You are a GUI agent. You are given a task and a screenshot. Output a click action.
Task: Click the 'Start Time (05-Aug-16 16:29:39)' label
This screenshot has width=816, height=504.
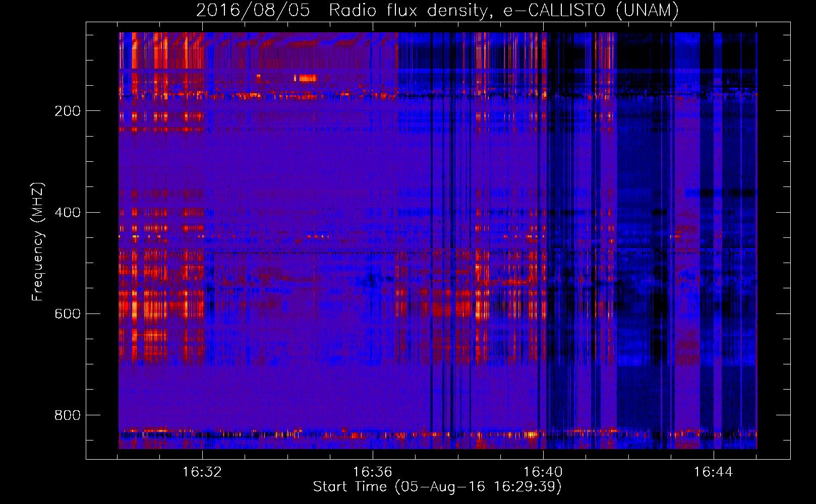click(x=437, y=487)
